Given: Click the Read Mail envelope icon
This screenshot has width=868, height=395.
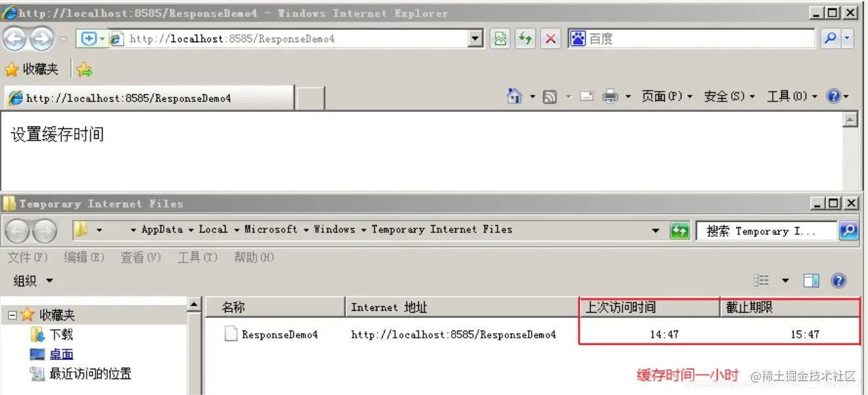Looking at the screenshot, I should point(587,97).
